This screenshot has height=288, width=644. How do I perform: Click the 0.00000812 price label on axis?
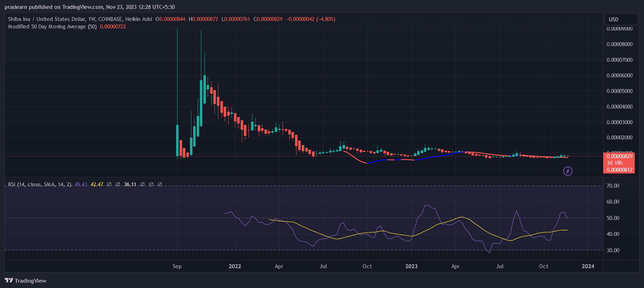[x=619, y=170]
